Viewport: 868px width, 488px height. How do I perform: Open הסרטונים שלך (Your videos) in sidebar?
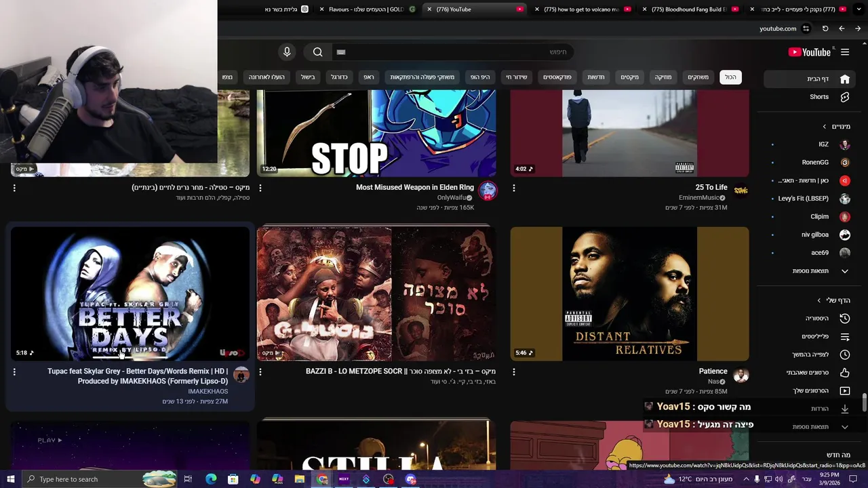coord(808,390)
